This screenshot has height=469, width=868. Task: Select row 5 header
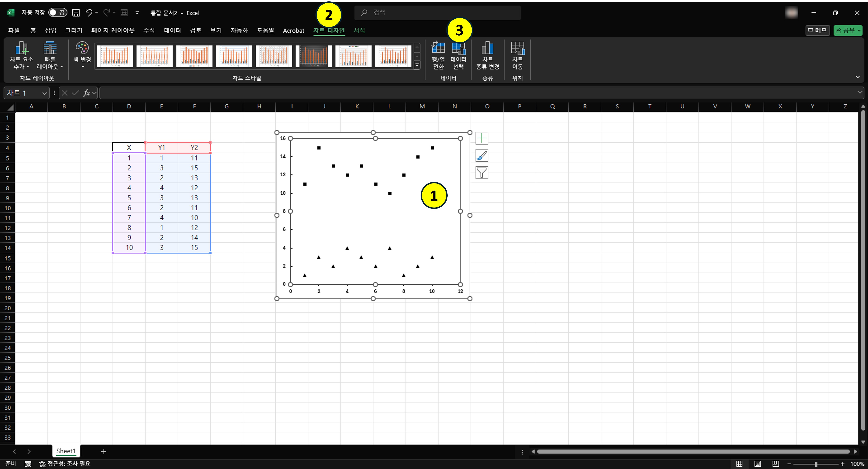click(7, 158)
